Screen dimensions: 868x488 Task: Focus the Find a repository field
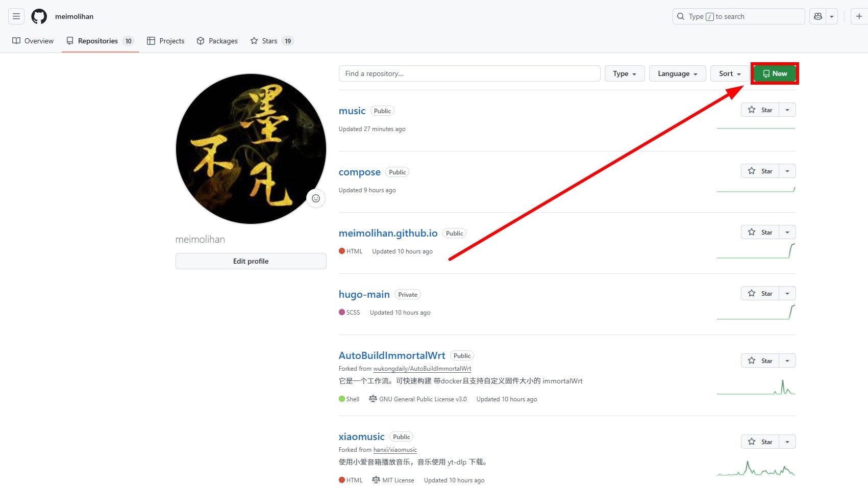(469, 73)
